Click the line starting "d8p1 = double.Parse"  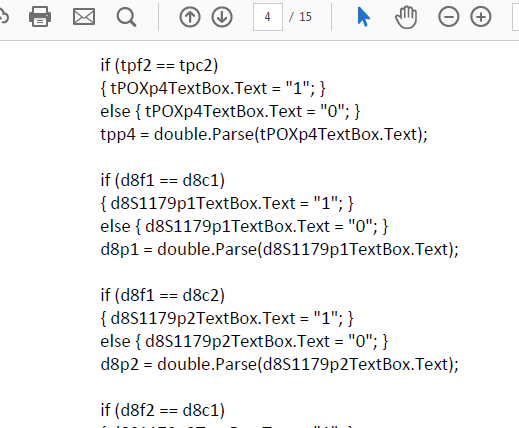(x=280, y=249)
